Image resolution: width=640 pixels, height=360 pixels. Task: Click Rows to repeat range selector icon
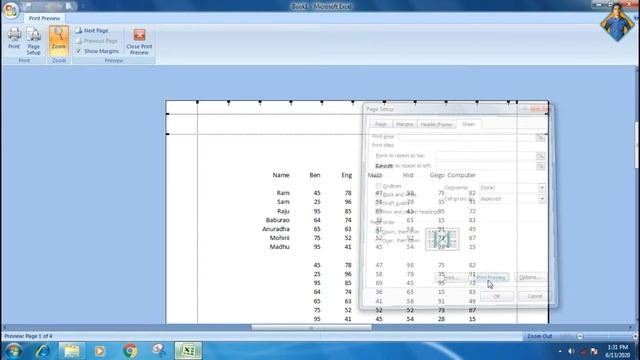(540, 156)
